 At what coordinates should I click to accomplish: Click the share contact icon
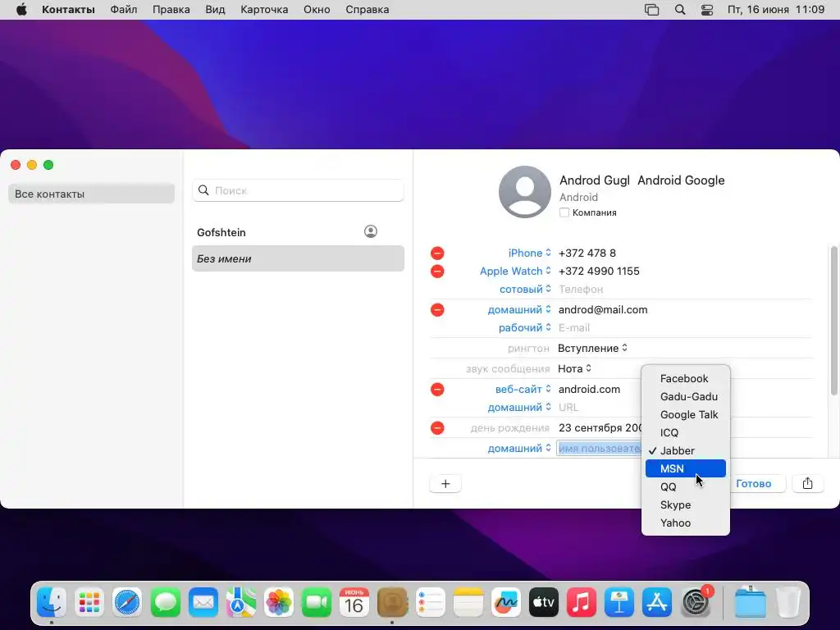807,484
